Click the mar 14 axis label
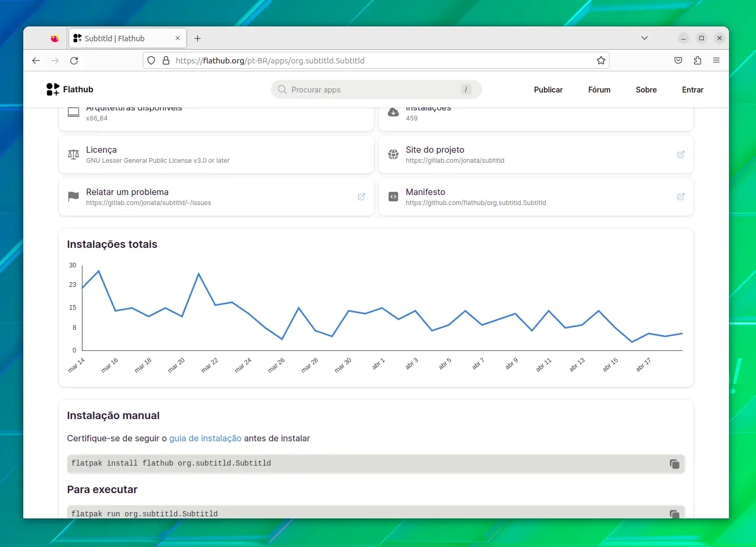The width and height of the screenshot is (756, 547). pos(77,365)
